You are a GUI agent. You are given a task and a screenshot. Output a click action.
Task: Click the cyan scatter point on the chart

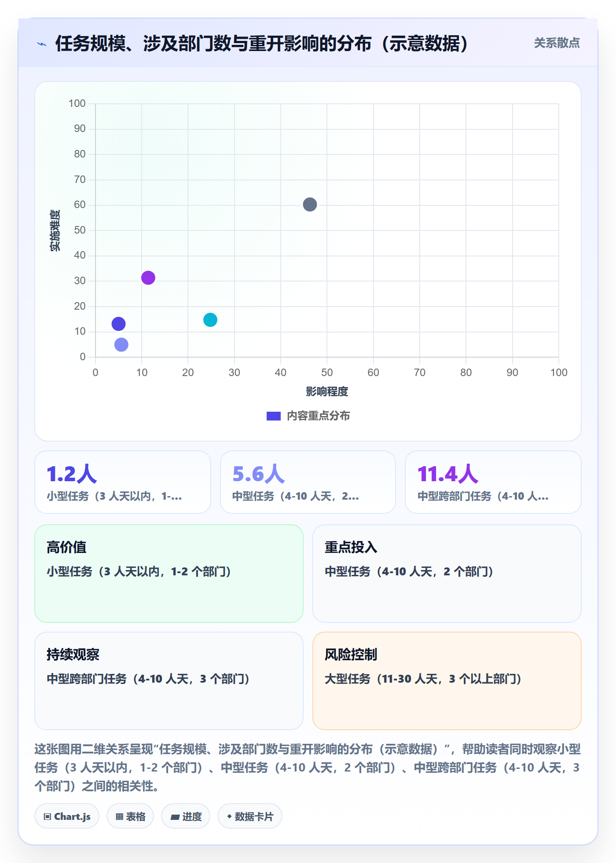point(210,320)
